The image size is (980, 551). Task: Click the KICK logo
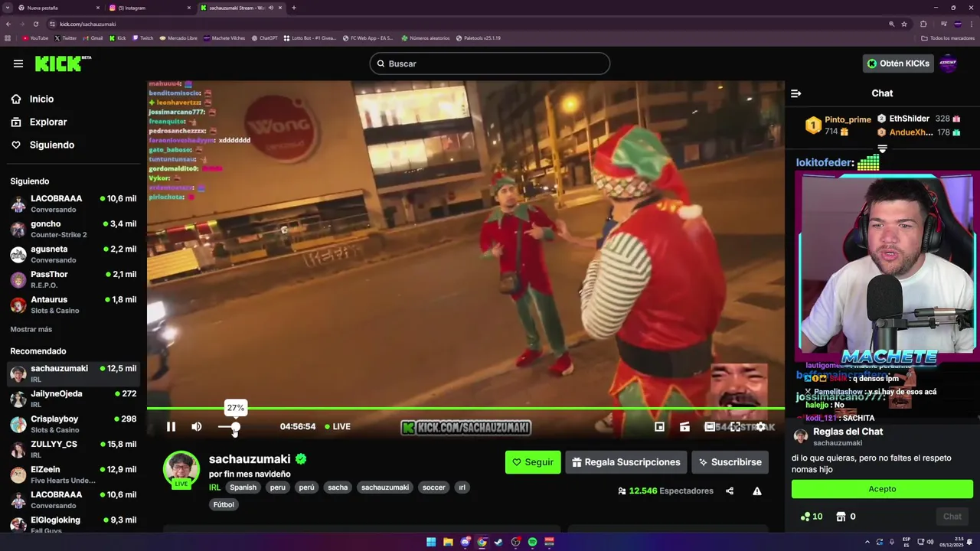[x=63, y=64]
